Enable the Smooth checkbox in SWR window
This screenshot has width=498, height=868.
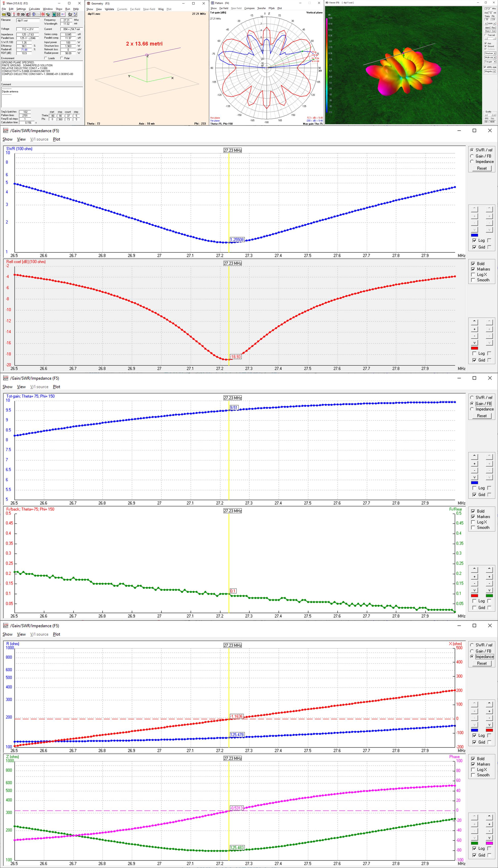(473, 280)
